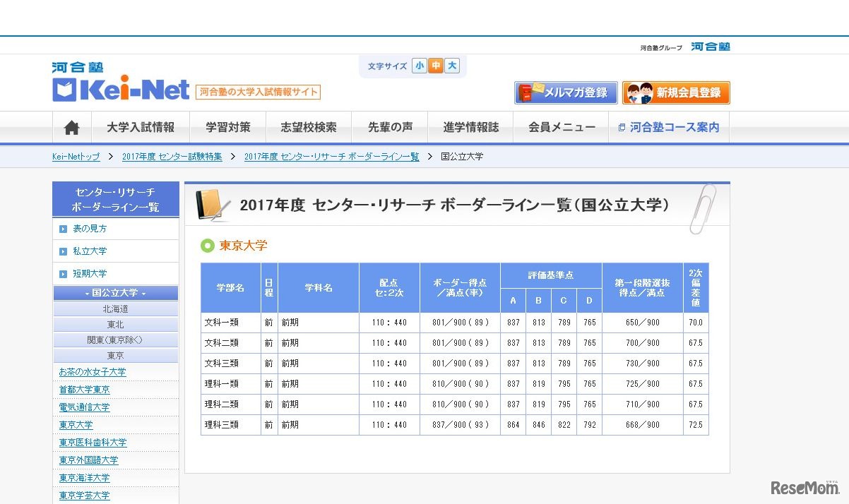849x504 pixels.
Task: Open the 大学入試情報 menu
Action: 141,127
